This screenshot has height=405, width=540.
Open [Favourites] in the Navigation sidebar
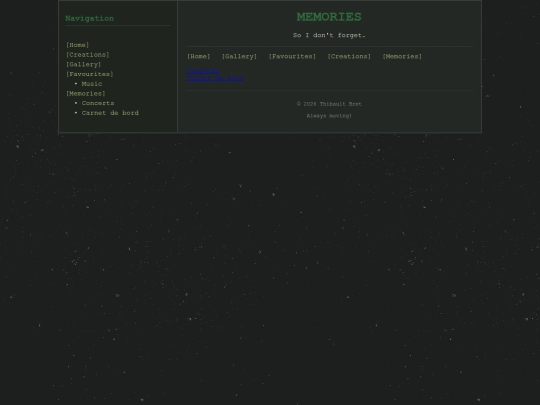click(90, 74)
